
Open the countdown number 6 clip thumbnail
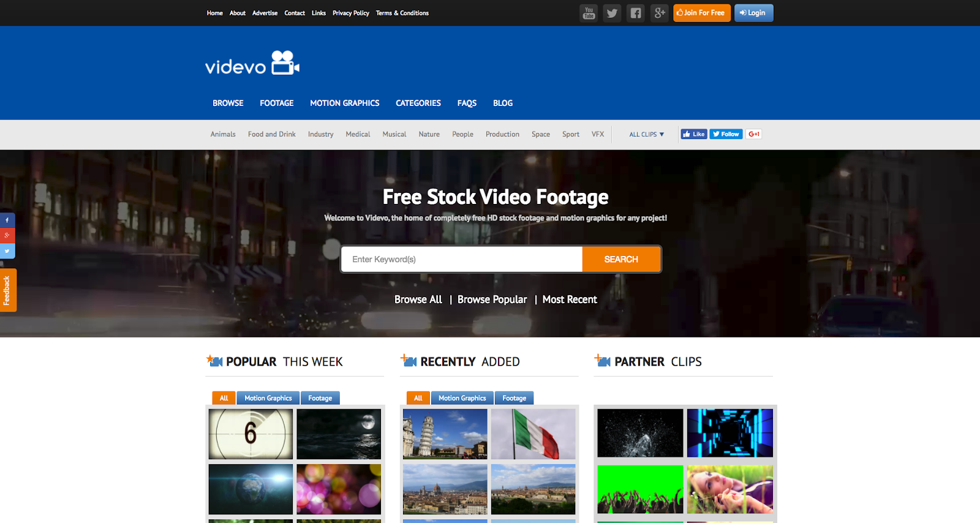click(251, 434)
